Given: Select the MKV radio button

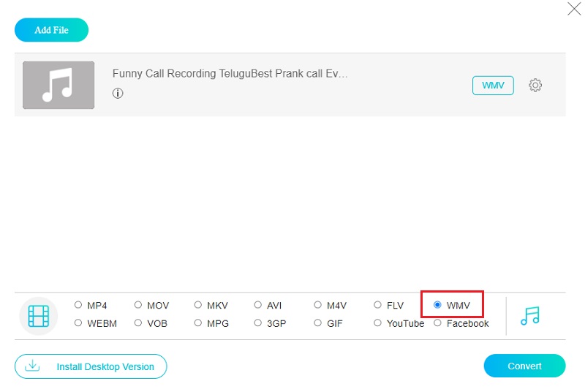Looking at the screenshot, I should click(x=198, y=305).
